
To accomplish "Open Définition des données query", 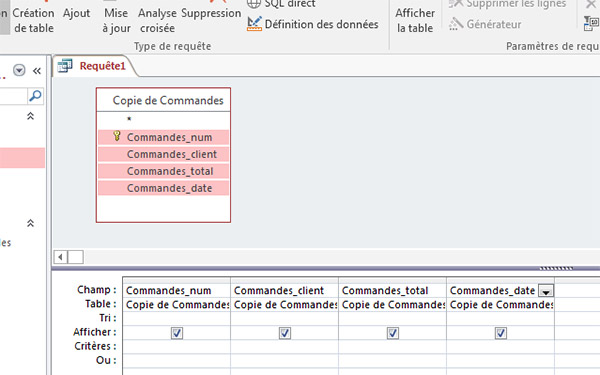I will 313,24.
